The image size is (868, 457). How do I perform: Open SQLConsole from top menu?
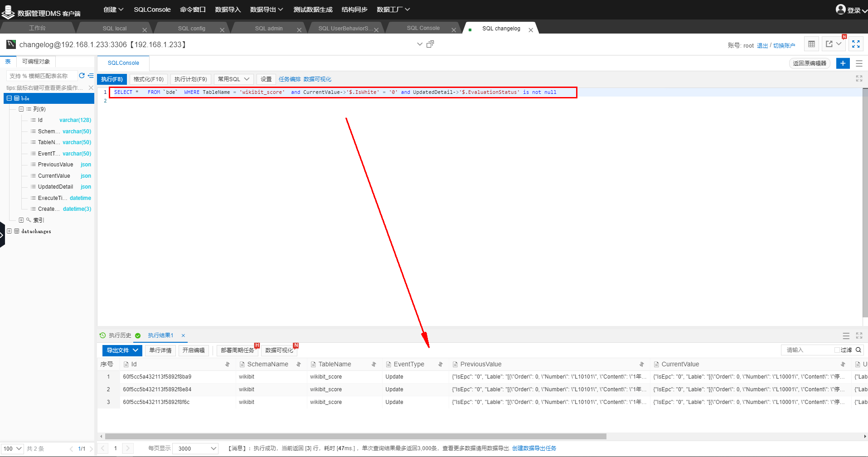tap(152, 10)
